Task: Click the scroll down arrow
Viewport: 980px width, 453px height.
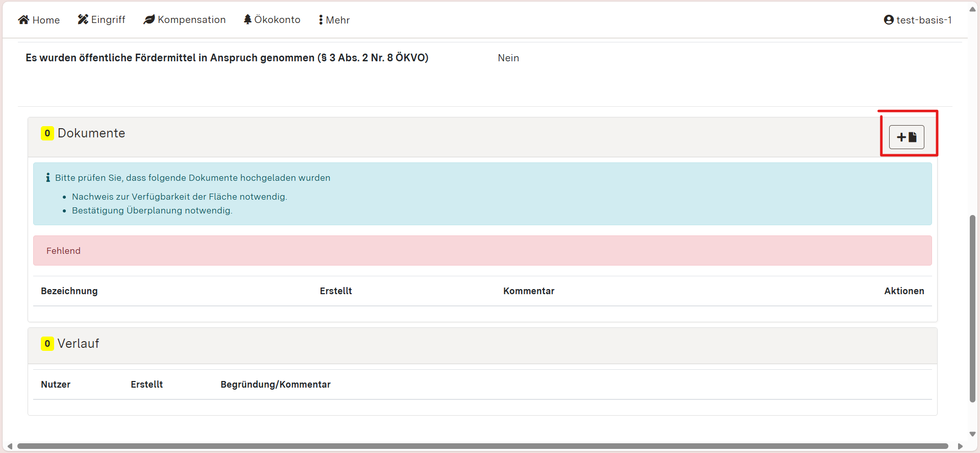Action: pyautogui.click(x=972, y=434)
